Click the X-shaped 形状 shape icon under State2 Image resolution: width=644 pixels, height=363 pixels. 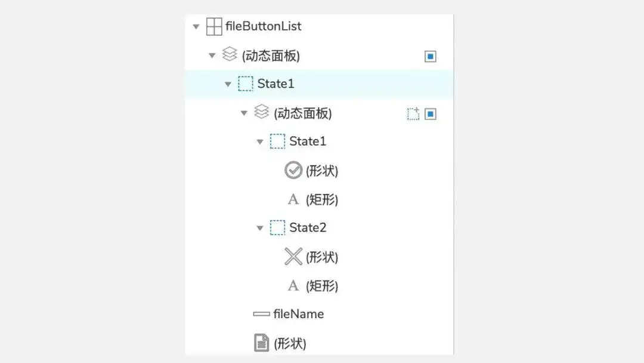293,257
